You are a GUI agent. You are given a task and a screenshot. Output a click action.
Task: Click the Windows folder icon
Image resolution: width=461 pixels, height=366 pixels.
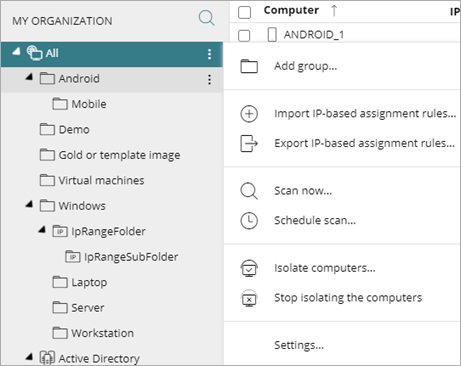[x=47, y=206]
